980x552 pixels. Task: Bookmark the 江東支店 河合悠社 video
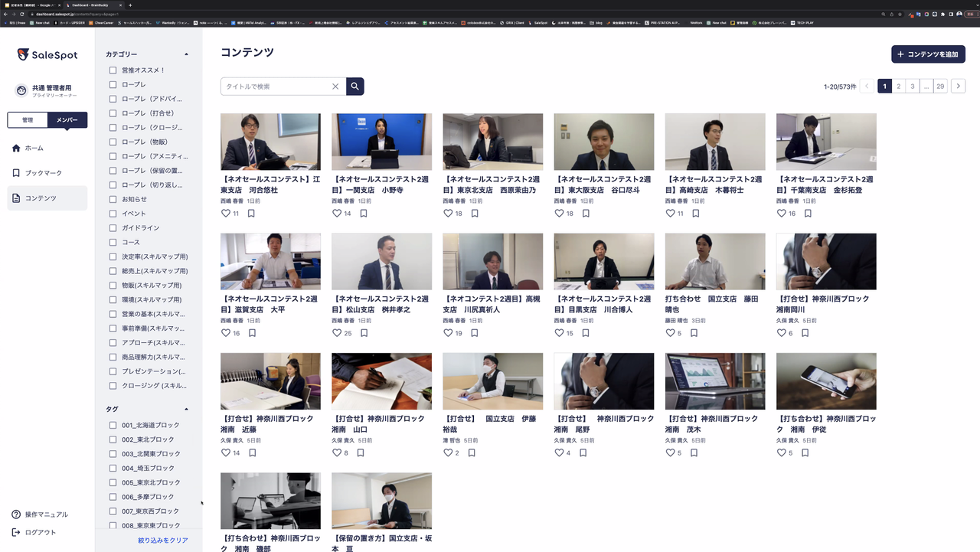(x=251, y=214)
